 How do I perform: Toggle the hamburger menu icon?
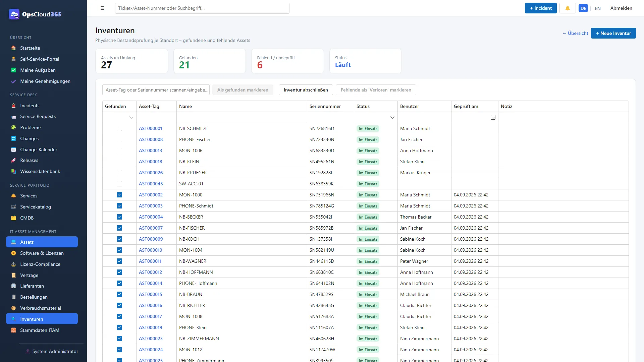coord(102,8)
